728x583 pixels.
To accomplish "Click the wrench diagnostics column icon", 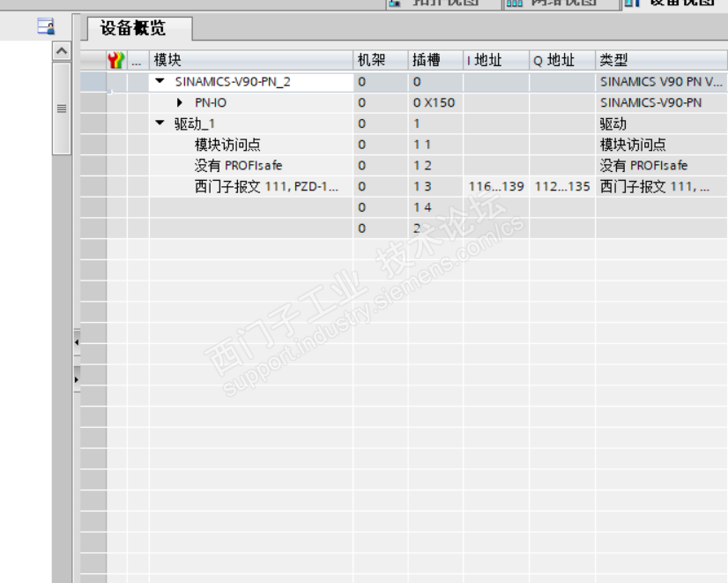I will 116,60.
